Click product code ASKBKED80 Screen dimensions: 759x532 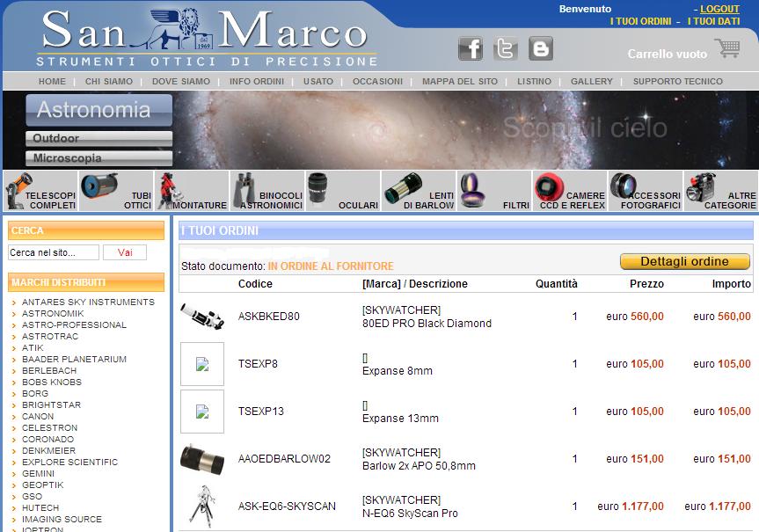click(268, 317)
